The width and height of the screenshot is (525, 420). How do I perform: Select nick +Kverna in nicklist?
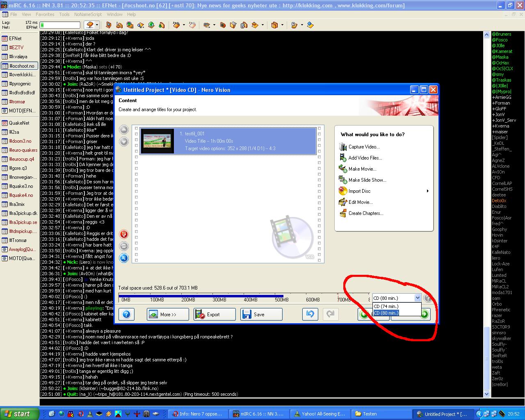[x=500, y=126]
